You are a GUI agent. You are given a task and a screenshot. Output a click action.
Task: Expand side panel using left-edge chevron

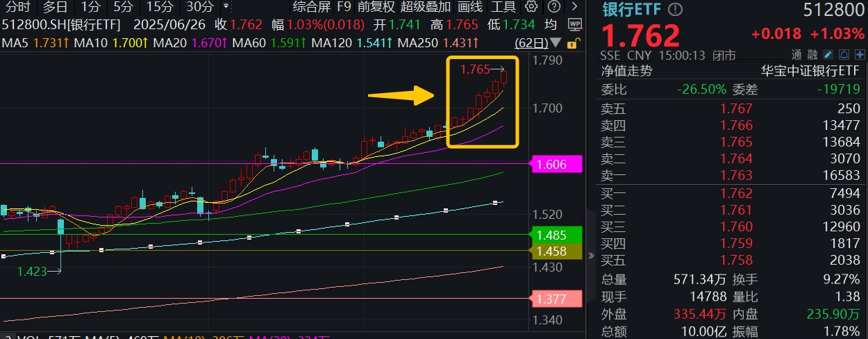(x=592, y=256)
